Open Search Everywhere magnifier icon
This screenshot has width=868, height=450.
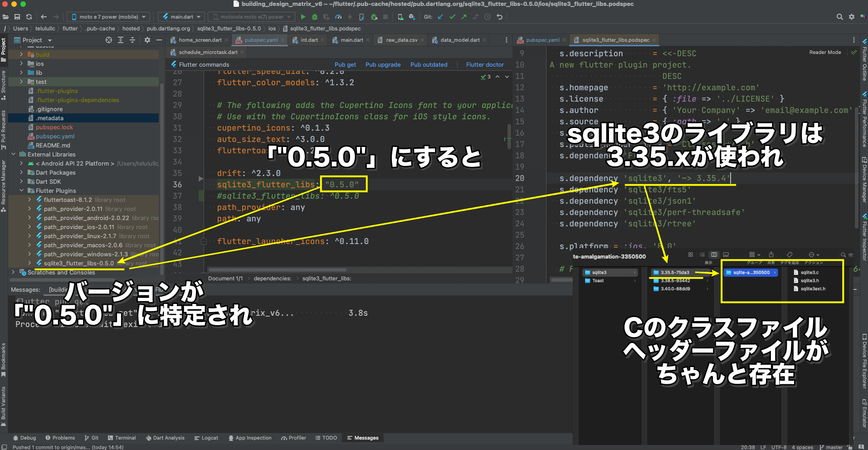click(839, 17)
